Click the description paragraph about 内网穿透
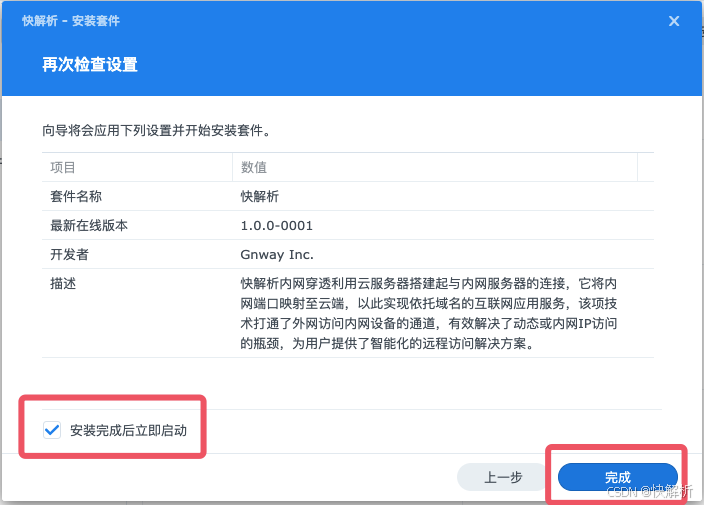Screen dimensions: 704x505 pyautogui.click(x=429, y=313)
